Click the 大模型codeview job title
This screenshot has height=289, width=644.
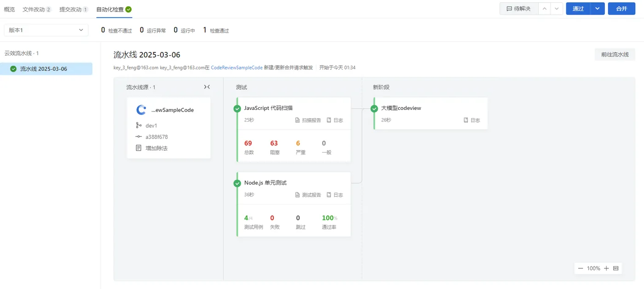[401, 108]
